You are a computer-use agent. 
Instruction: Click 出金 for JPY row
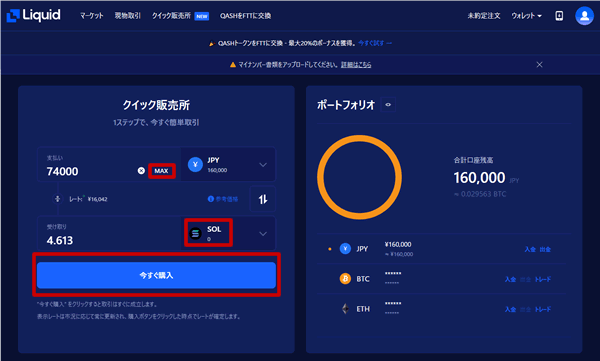coord(545,250)
